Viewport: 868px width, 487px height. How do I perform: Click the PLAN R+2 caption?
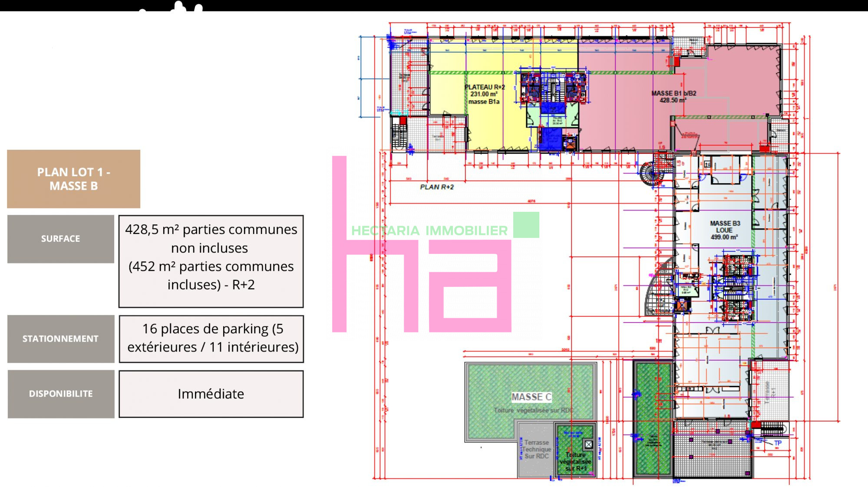point(437,187)
